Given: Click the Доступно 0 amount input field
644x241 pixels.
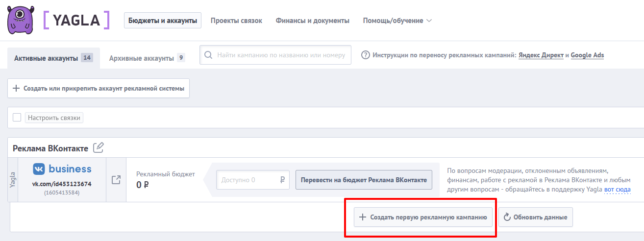Looking at the screenshot, I should (253, 180).
